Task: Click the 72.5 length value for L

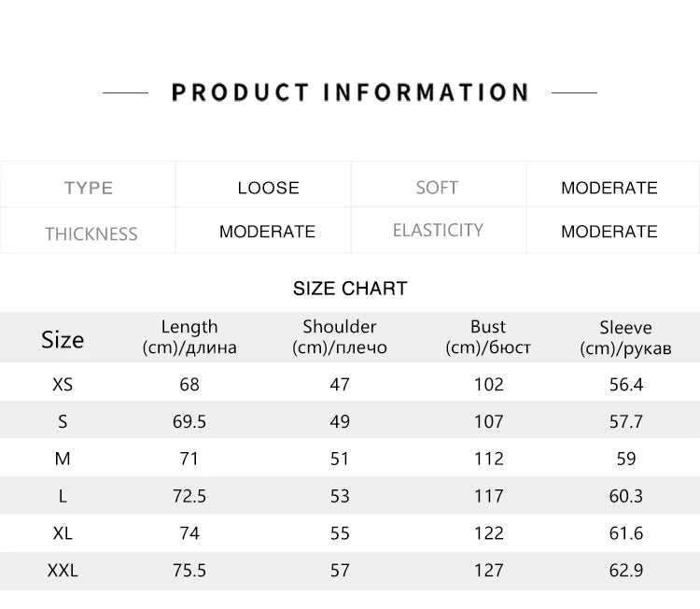Action: point(189,496)
